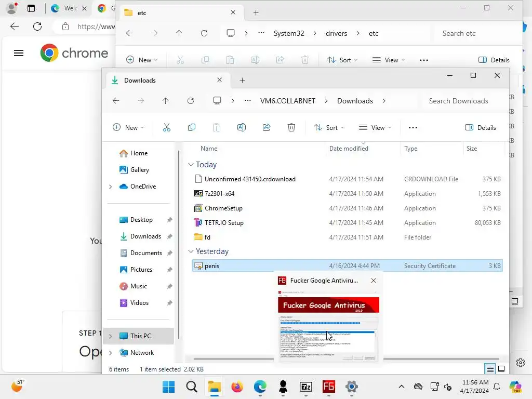Refresh the Downloads folder
The height and width of the screenshot is (399, 532).
[191, 101]
